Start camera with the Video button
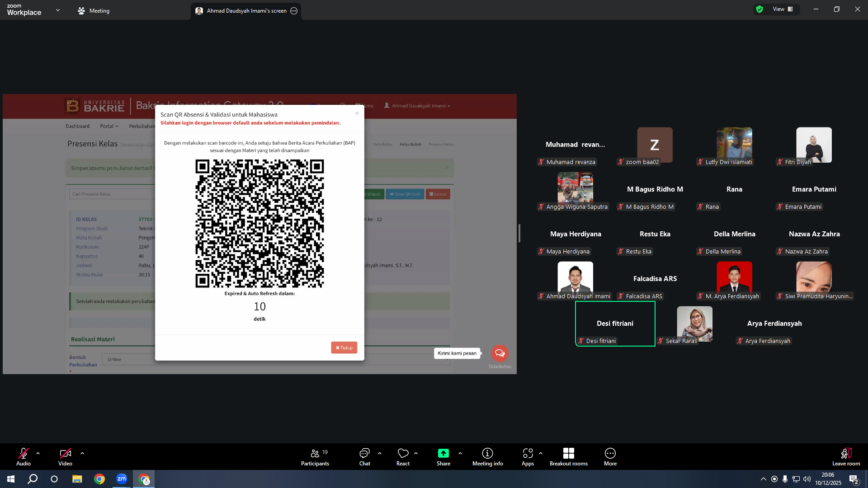868x488 pixels. pos(65,456)
